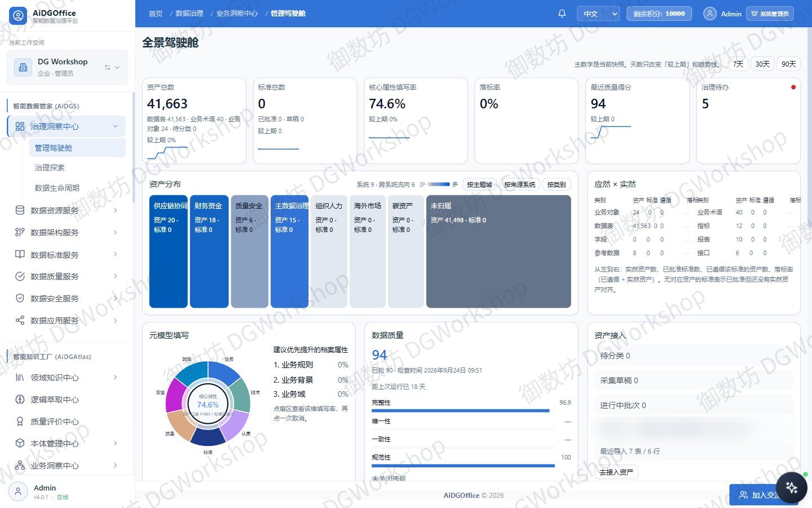Screen dimensions: 812x508
Task: Click the 主数据治理 domain block
Action: 290,251
